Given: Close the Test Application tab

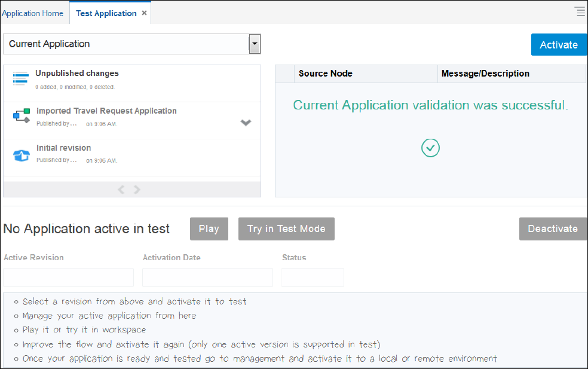Looking at the screenshot, I should point(143,13).
